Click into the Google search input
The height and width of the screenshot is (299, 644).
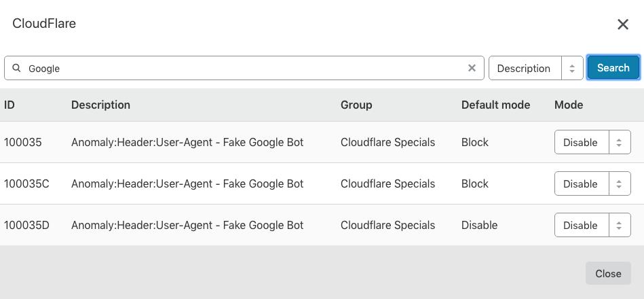(x=244, y=68)
